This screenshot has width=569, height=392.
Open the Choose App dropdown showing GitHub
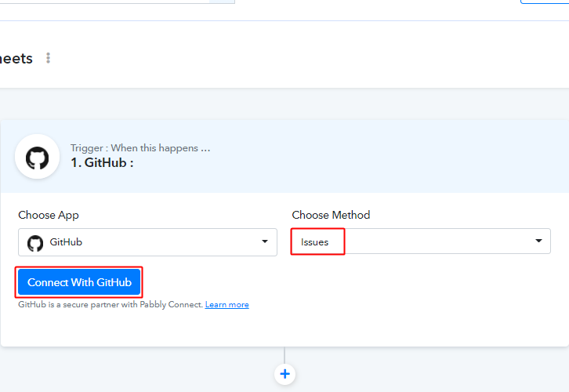coord(147,242)
